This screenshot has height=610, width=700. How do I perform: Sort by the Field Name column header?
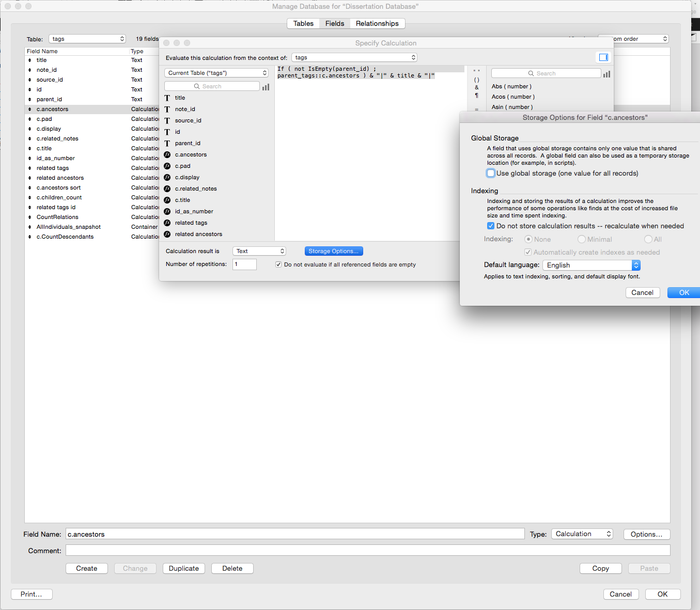tap(76, 51)
